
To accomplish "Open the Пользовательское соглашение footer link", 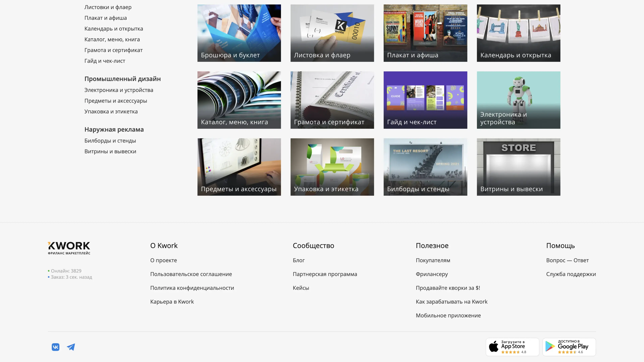I will pos(191,274).
